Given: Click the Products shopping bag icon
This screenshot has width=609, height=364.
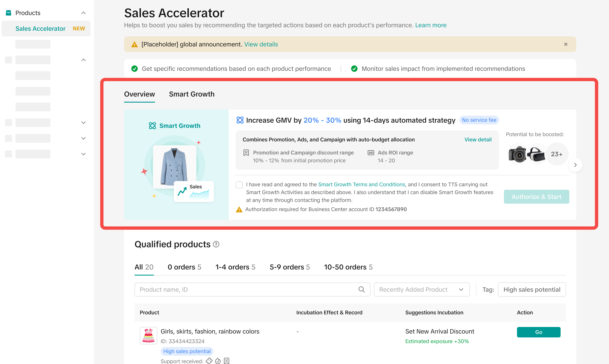Looking at the screenshot, I should coord(8,13).
